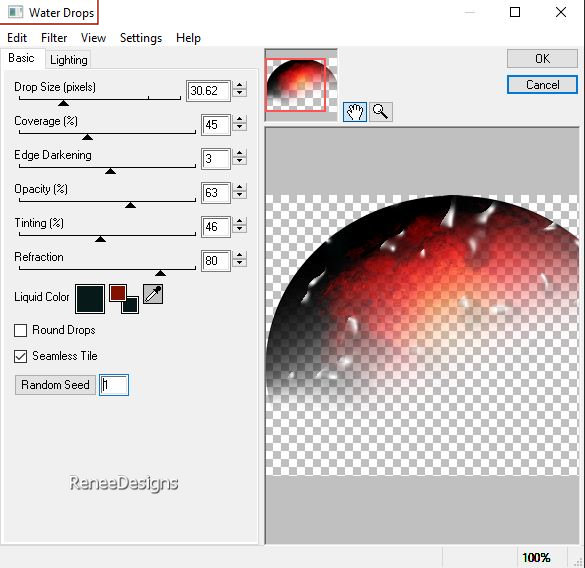
Task: Click the foreground/background color swap icon
Action: click(124, 299)
